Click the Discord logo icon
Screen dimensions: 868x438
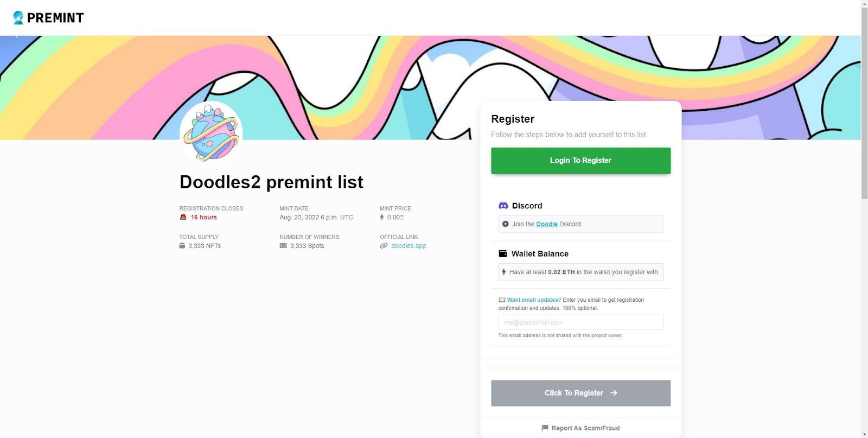(x=503, y=206)
